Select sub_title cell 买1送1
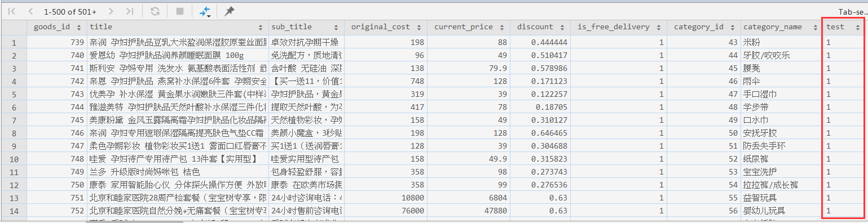The image size is (868, 223). 306,146
